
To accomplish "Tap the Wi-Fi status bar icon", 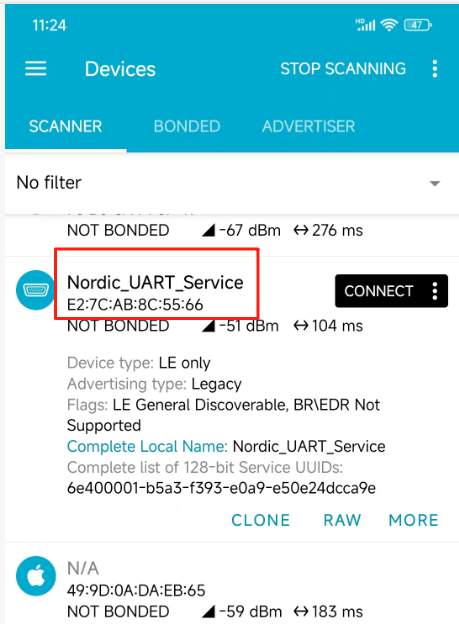I will pos(389,25).
